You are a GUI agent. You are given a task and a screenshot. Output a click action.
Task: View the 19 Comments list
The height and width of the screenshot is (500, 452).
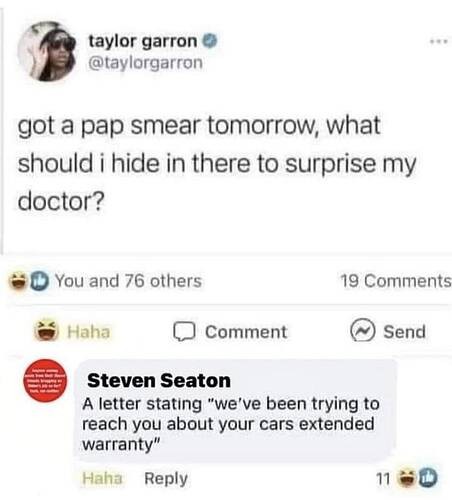click(x=396, y=281)
